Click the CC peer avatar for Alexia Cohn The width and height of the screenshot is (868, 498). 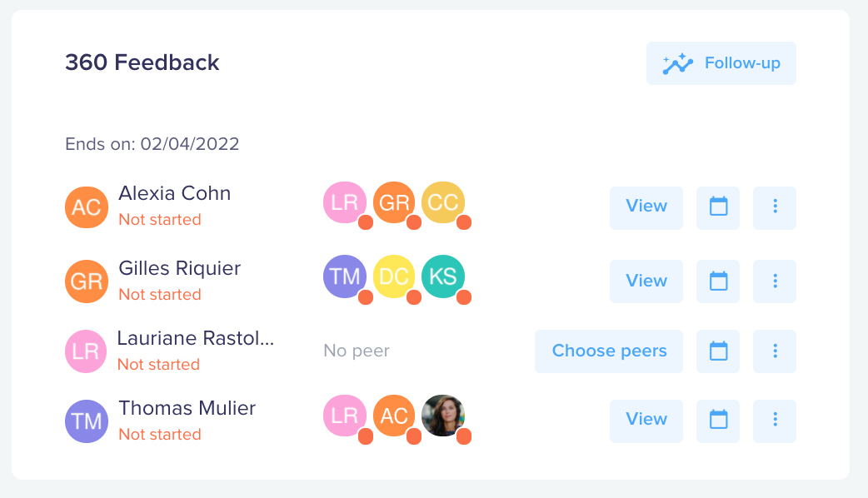click(x=443, y=202)
